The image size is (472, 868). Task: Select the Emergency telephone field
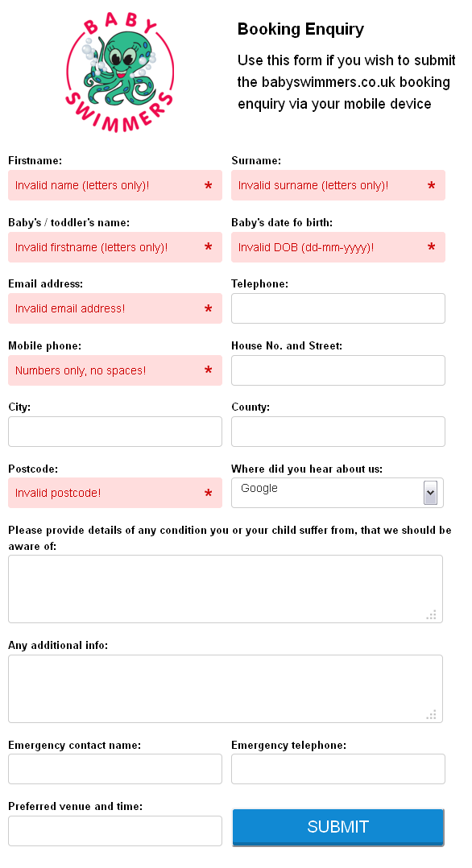pyautogui.click(x=338, y=769)
